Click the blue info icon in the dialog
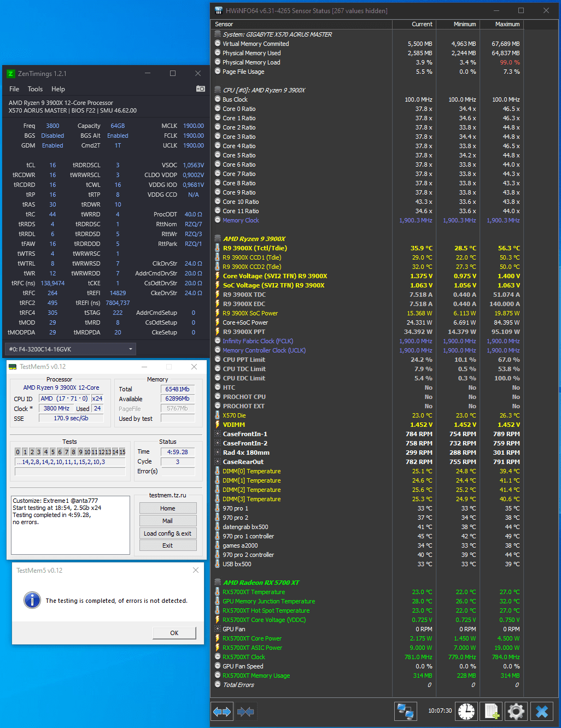 (32, 600)
